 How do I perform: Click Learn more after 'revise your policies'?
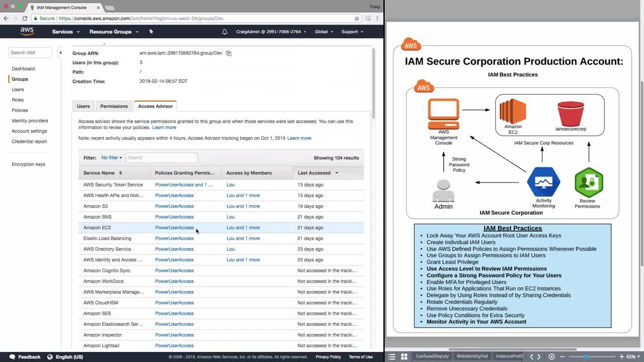164,128
